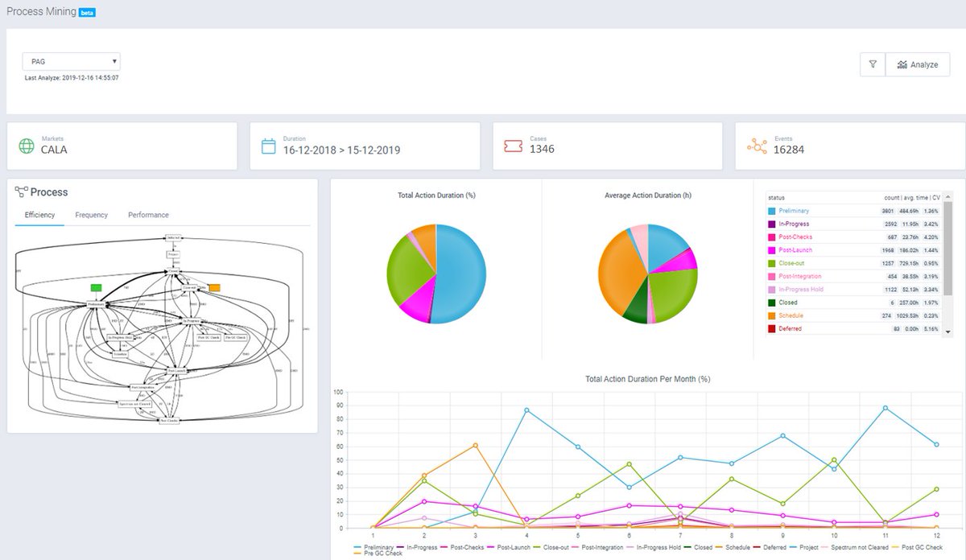Click the beta badge next to Process Mining
The image size is (966, 560).
point(87,13)
